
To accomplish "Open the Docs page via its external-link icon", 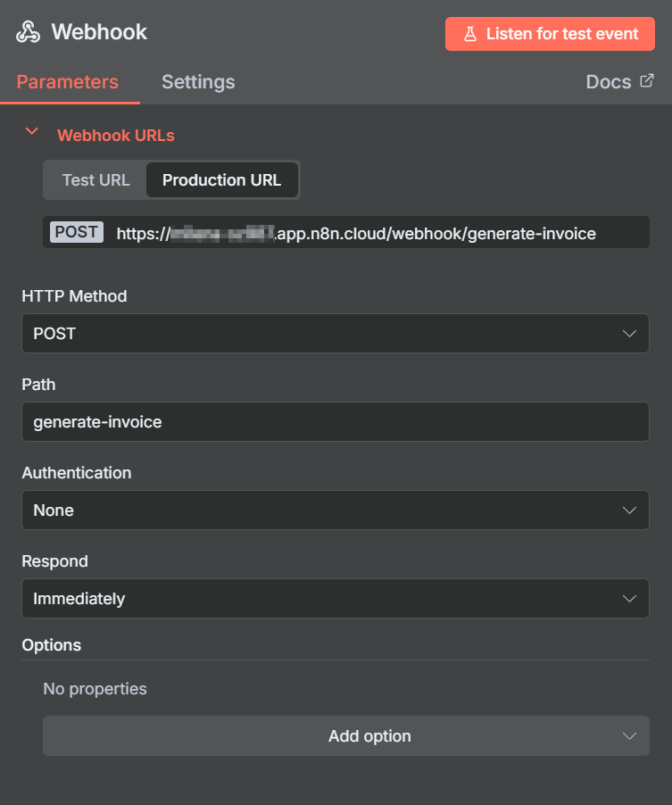I will click(x=646, y=81).
